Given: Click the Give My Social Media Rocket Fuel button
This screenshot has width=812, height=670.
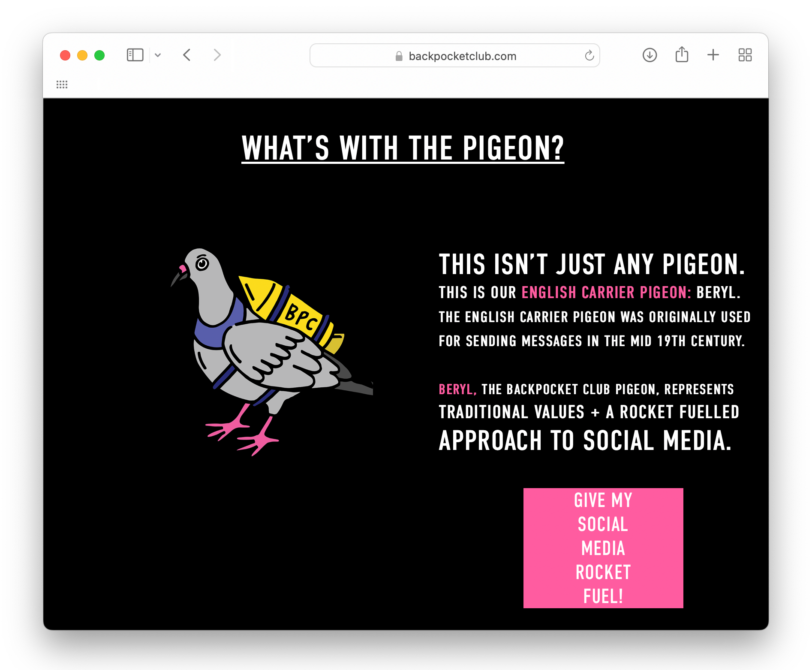Looking at the screenshot, I should point(603,548).
